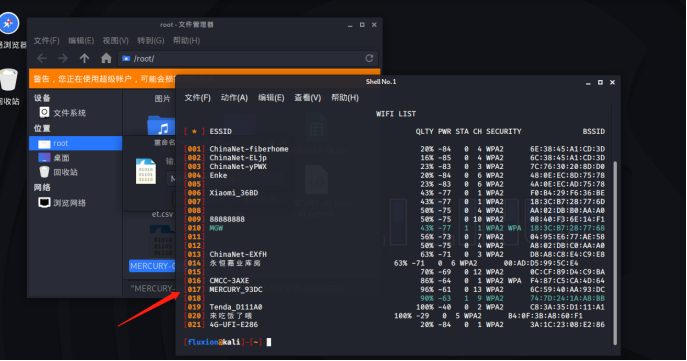The width and height of the screenshot is (687, 361).
Task: Click the MERCURY_93DC network entry
Action: coord(394,289)
